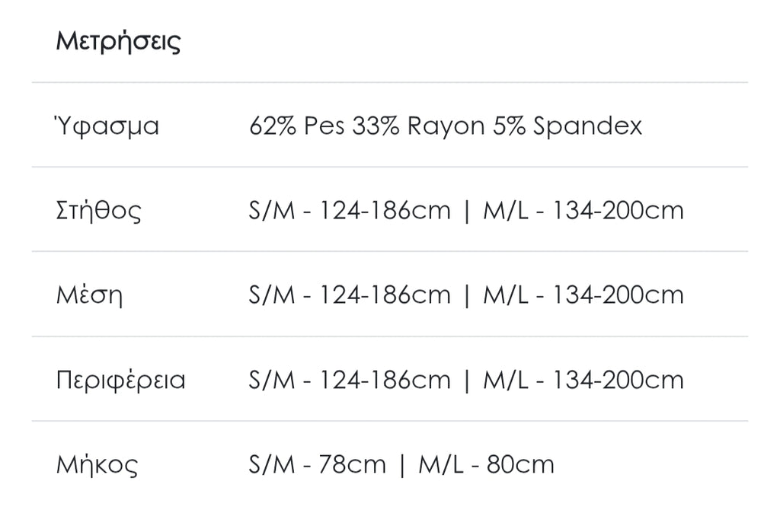Click the M/L value in the Στήθος row

[x=583, y=210]
